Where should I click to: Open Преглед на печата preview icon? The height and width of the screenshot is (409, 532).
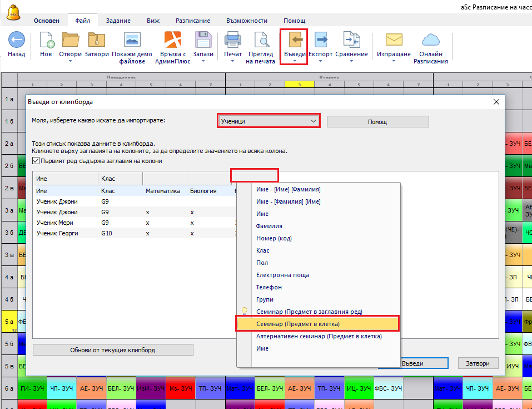[261, 41]
